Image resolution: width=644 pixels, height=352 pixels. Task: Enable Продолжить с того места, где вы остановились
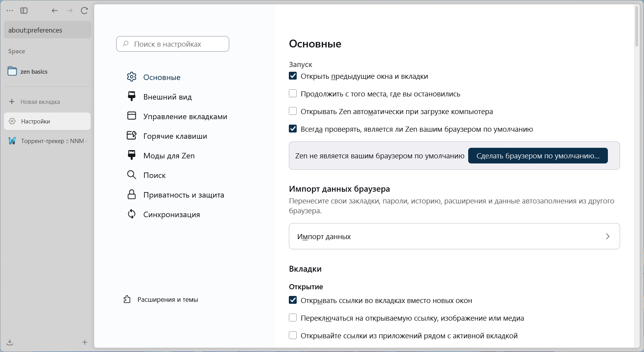[x=293, y=94]
